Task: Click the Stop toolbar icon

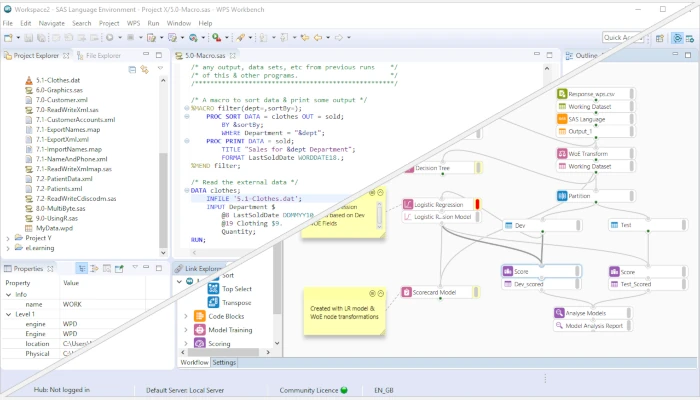Action: (130, 38)
